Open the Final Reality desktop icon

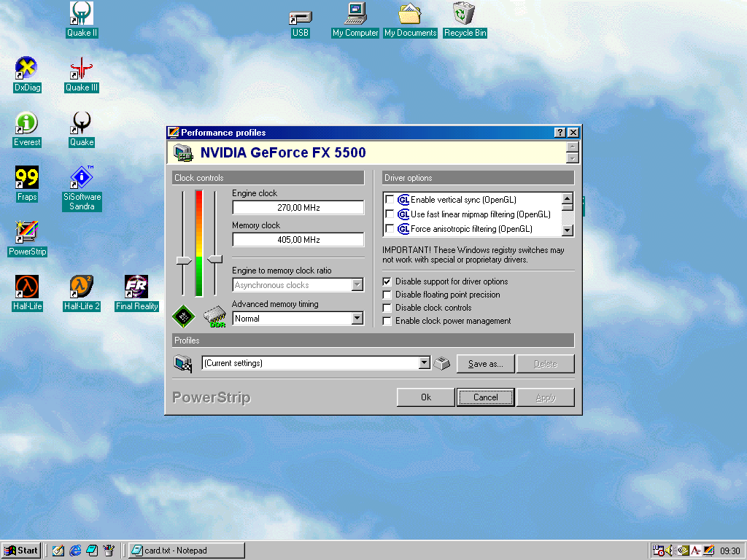pos(136,287)
